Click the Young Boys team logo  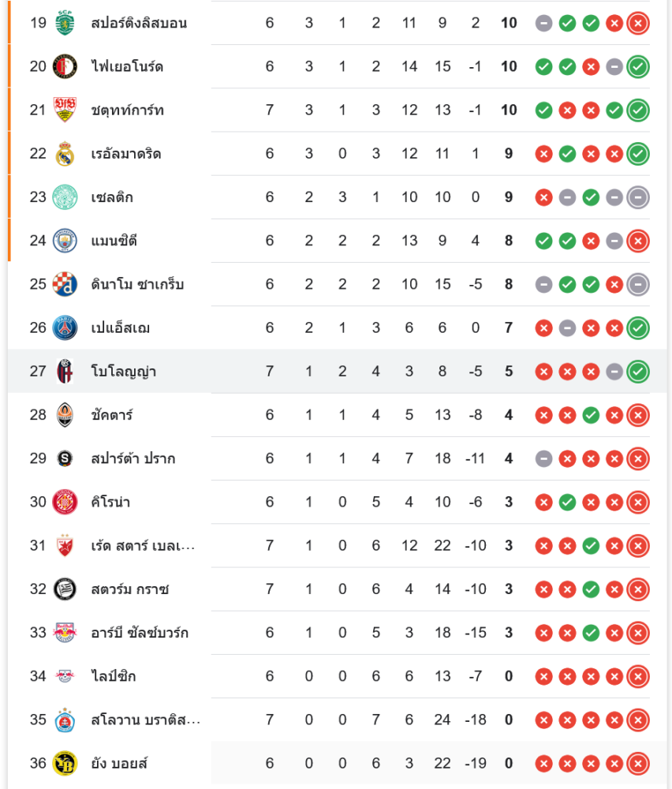(65, 763)
